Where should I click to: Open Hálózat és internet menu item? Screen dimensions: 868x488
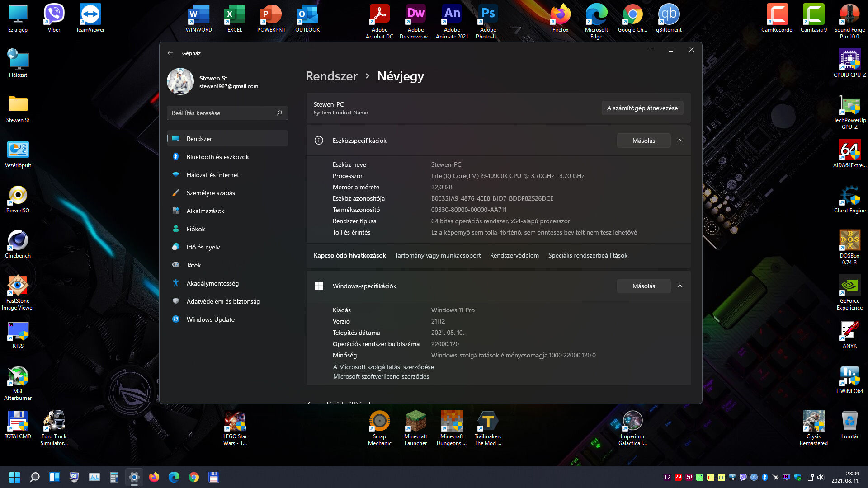pos(212,175)
